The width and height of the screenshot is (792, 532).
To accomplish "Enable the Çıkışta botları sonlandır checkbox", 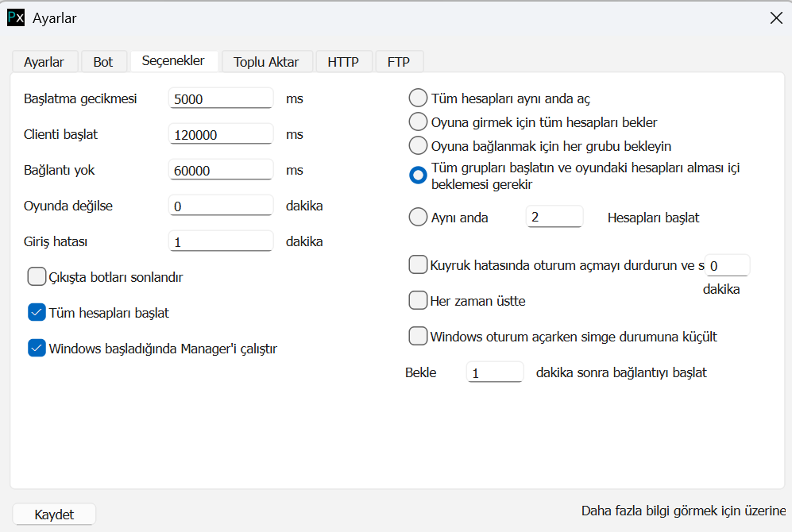I will pos(37,277).
